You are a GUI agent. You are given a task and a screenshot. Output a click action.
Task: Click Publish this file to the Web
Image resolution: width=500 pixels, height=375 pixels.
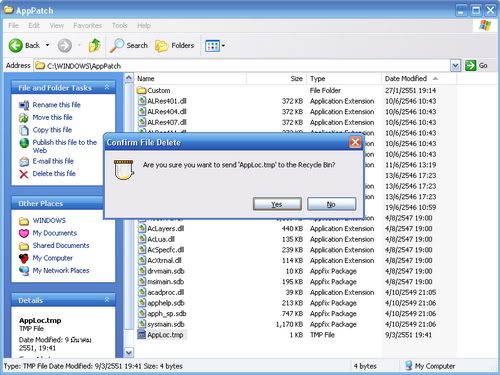64,146
